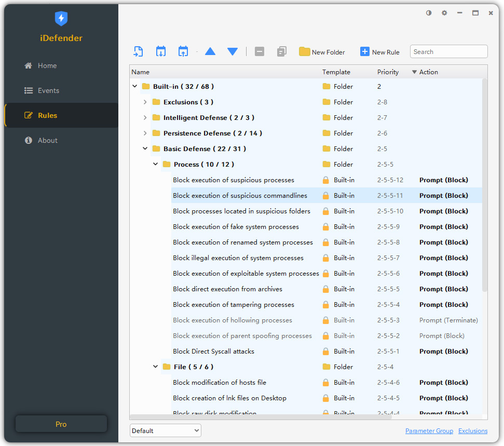
Task: Open the Default profile dropdown
Action: point(166,430)
